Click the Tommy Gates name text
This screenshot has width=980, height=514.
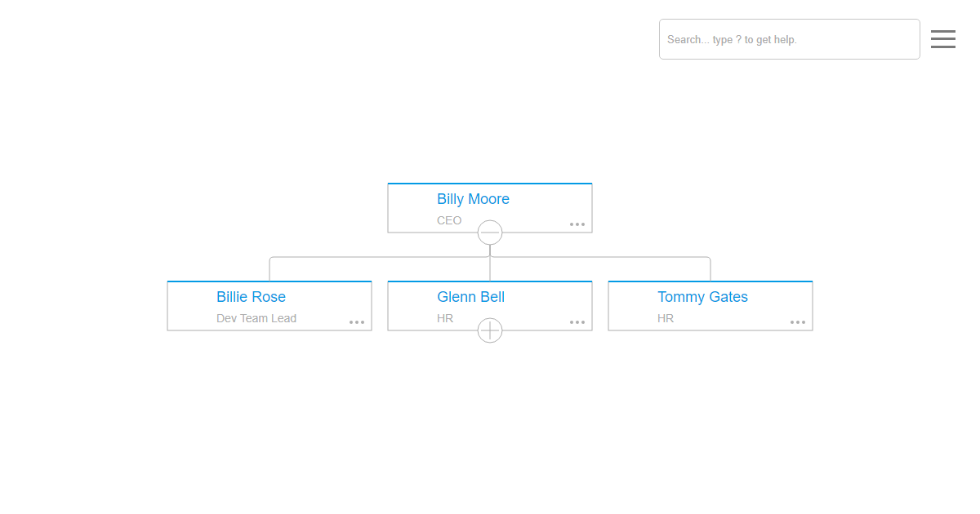click(x=702, y=297)
